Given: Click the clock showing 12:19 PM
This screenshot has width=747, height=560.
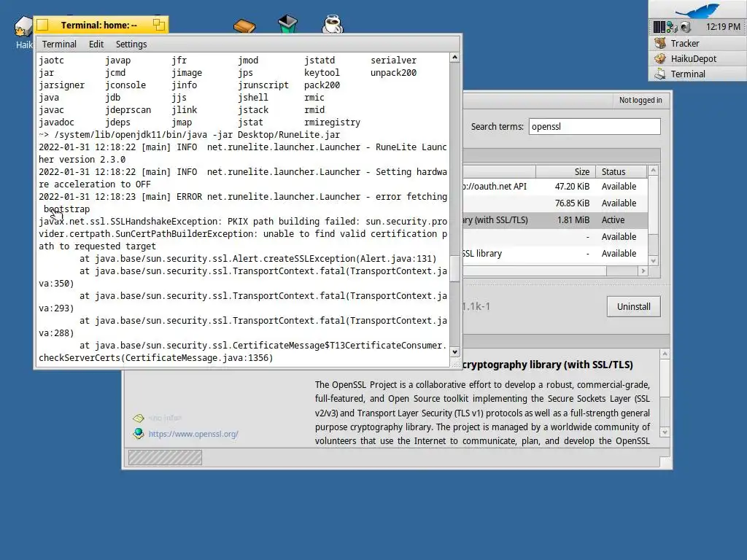Looking at the screenshot, I should (x=723, y=27).
